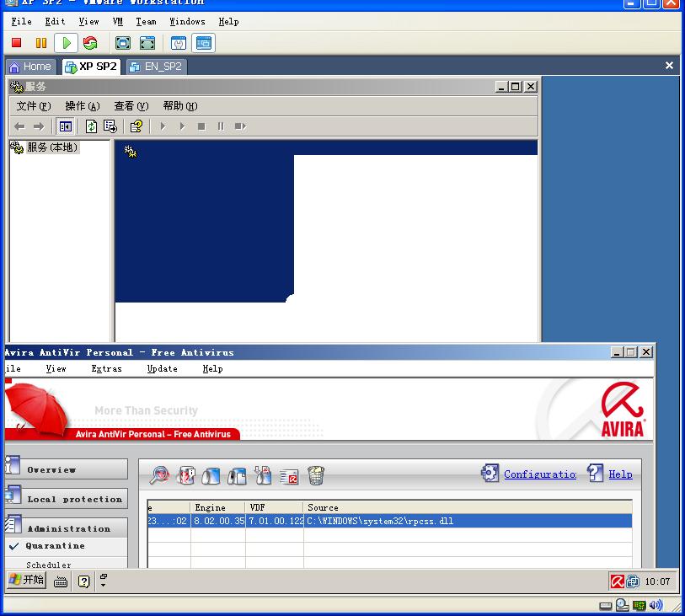
Task: Click the taskbar keyboard icon
Action: point(61,581)
